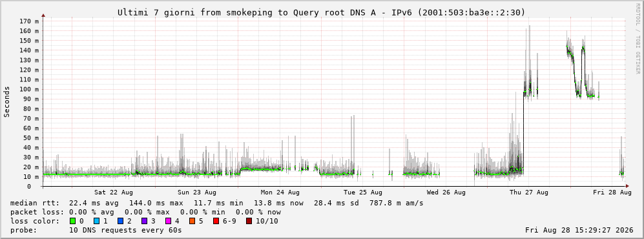644x239 pixels.
Task: Click the purple loss color 3 swatch
Action: coord(144,222)
